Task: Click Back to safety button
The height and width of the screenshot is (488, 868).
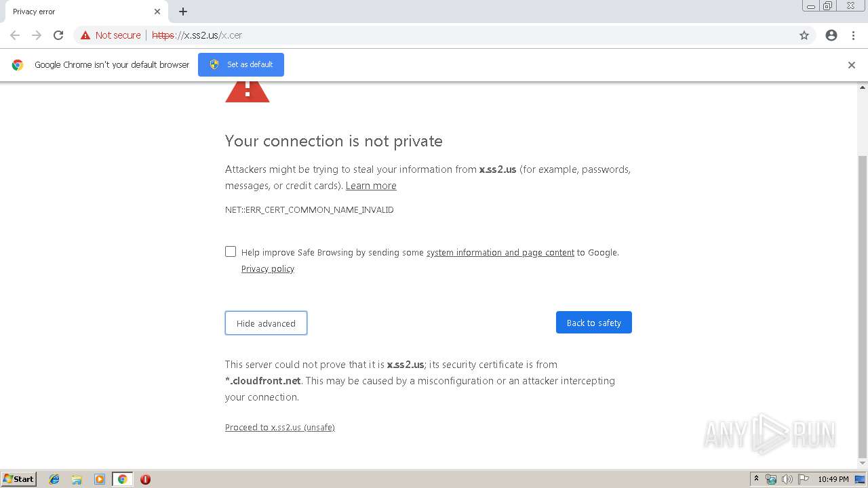Action: (x=594, y=323)
